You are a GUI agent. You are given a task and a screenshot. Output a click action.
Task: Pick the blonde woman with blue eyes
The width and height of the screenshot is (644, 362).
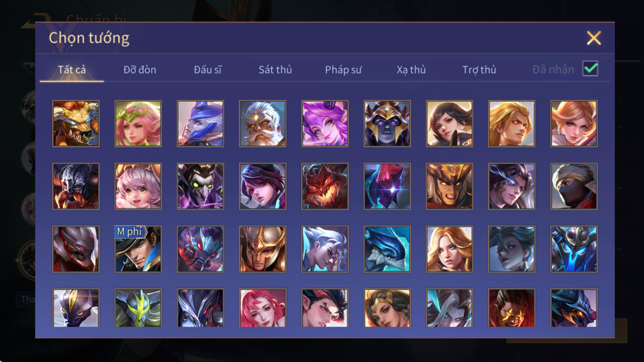tap(449, 249)
